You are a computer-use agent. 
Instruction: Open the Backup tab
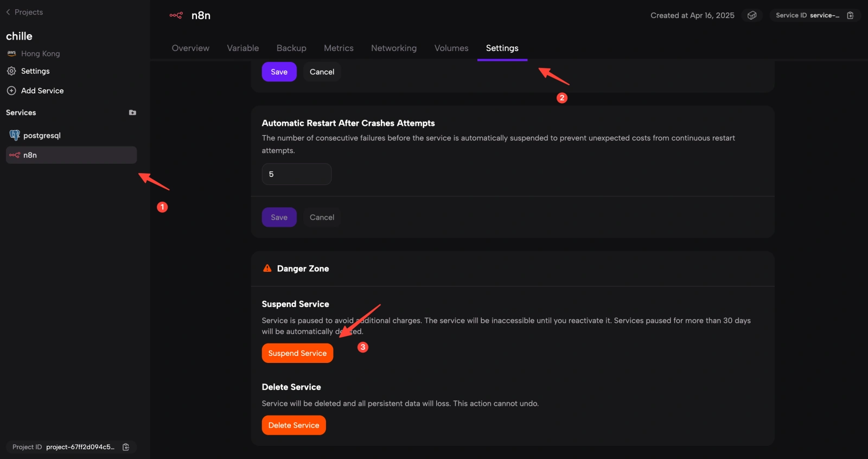[x=291, y=48]
